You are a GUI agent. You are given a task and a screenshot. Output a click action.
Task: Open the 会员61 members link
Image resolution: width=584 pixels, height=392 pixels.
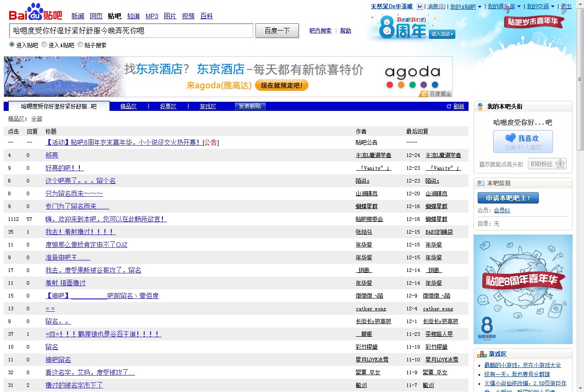point(502,210)
